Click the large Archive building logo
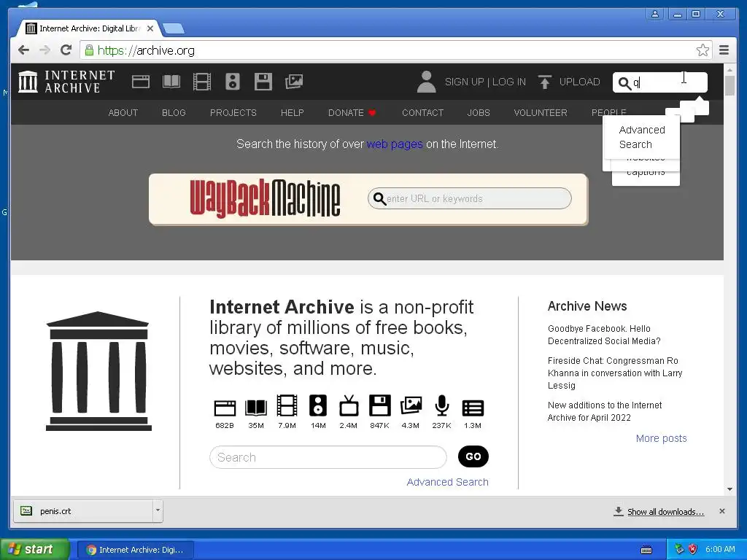This screenshot has width=747, height=560. [98, 371]
